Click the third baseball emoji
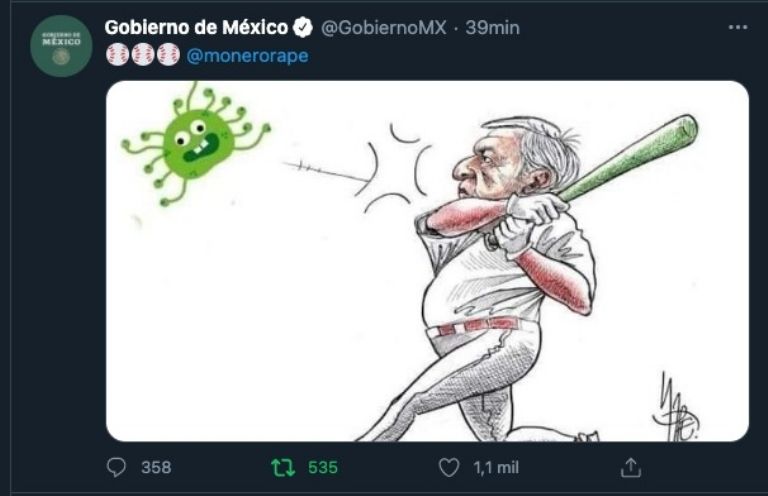 pos(168,55)
